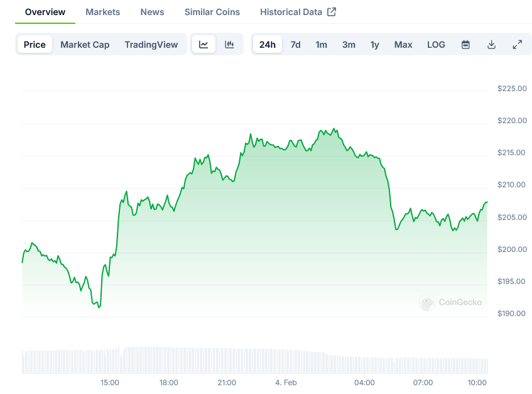Open the Markets tab
Viewport: 532px width, 394px height.
(x=103, y=12)
